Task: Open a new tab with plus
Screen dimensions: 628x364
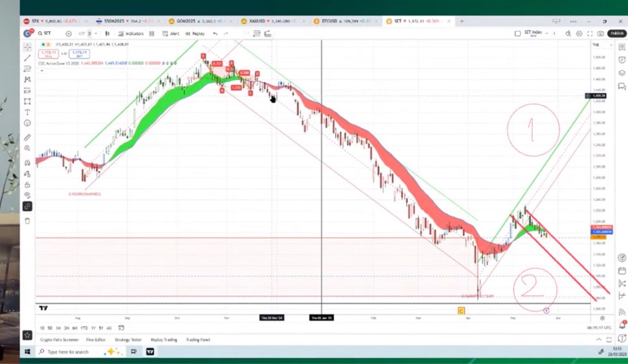Action: (462, 21)
